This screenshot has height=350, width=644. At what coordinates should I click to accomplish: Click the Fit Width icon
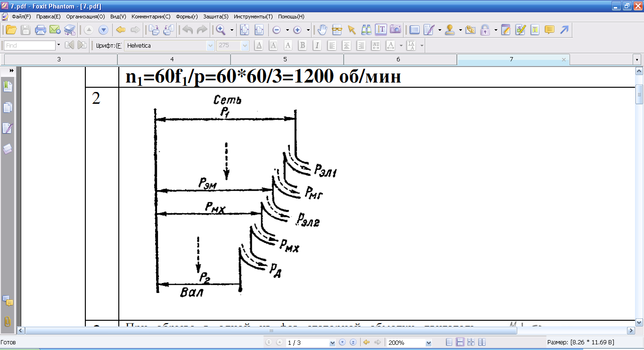tap(259, 30)
